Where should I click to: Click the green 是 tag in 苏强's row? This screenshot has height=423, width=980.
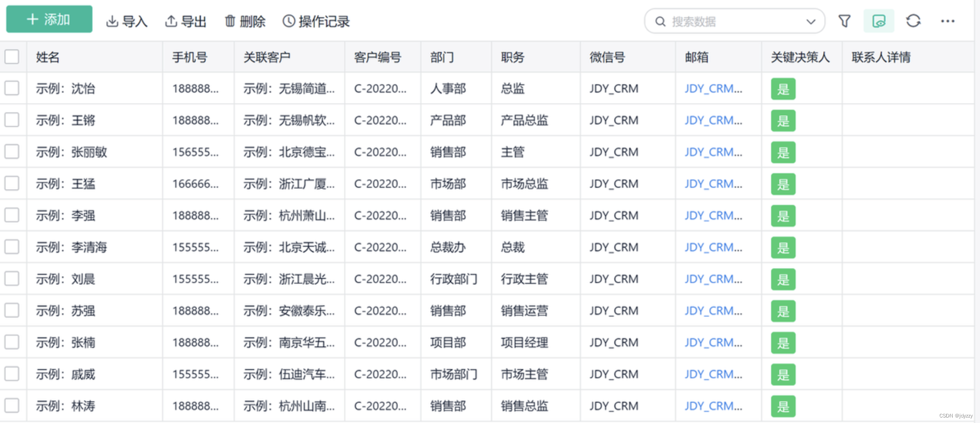[783, 311]
